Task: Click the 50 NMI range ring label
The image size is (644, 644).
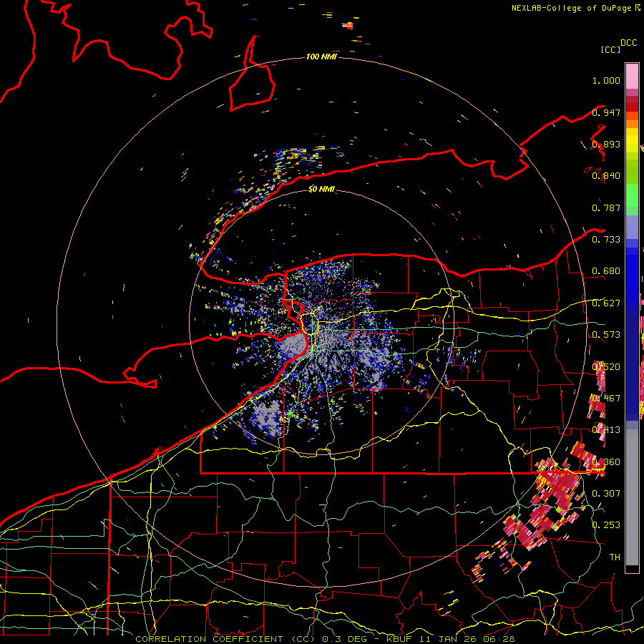Action: click(x=321, y=190)
